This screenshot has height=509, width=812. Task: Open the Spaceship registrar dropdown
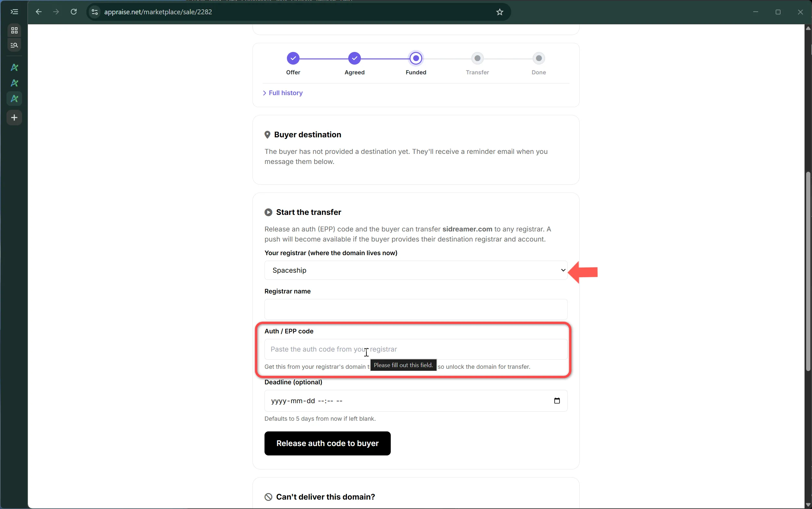coord(416,270)
